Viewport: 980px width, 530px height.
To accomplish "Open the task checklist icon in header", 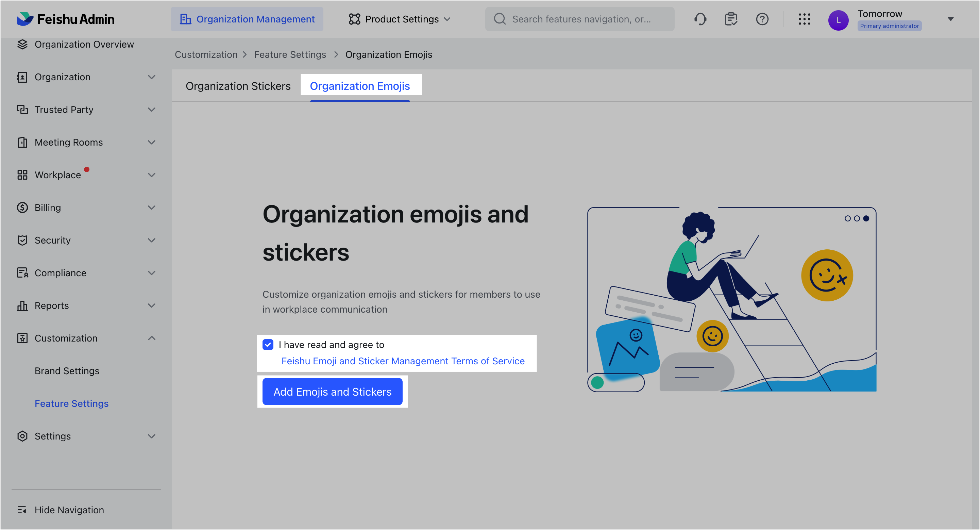I will pos(731,19).
